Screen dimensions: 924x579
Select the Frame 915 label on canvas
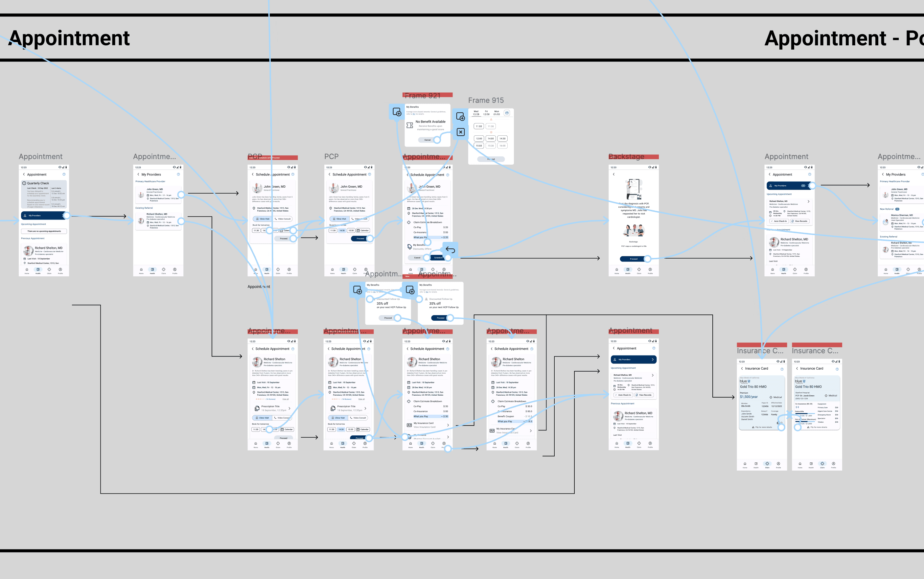click(486, 100)
